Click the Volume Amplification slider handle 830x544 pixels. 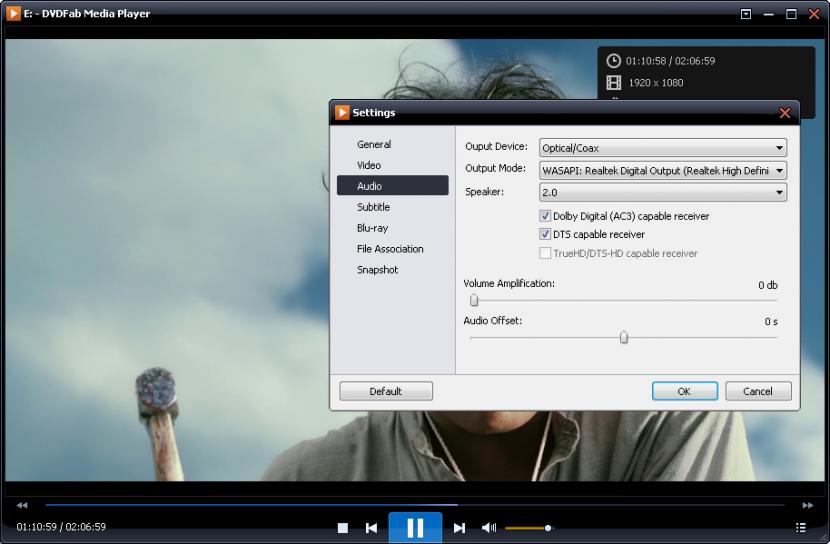click(474, 300)
